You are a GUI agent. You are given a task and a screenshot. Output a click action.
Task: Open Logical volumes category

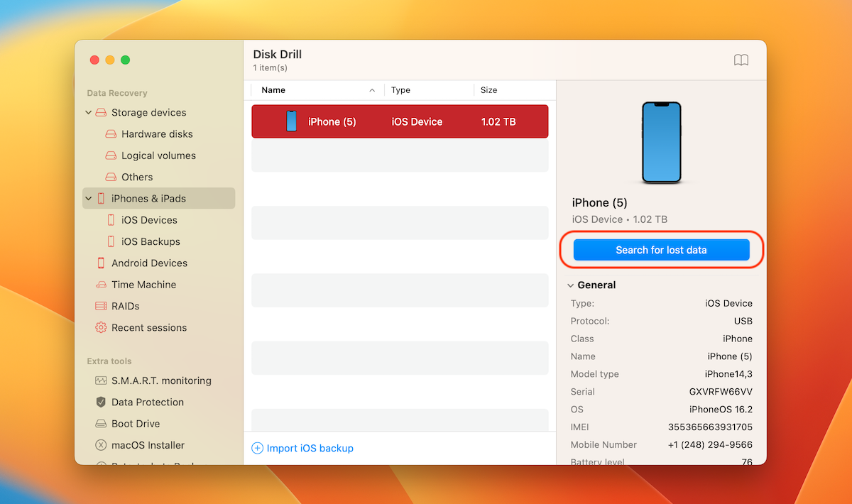(x=158, y=155)
